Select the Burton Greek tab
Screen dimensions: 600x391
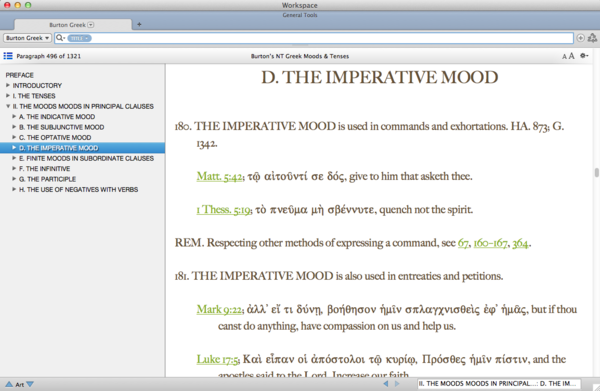point(73,25)
